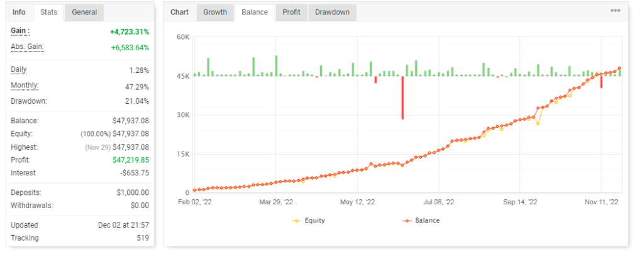The height and width of the screenshot is (254, 644).
Task: Open the Profit chart tab
Action: coord(291,13)
